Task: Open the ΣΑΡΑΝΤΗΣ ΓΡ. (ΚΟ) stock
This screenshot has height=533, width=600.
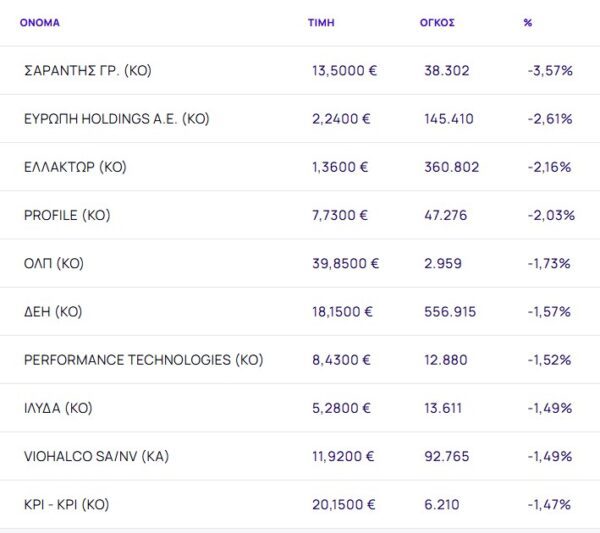Action: (x=87, y=71)
